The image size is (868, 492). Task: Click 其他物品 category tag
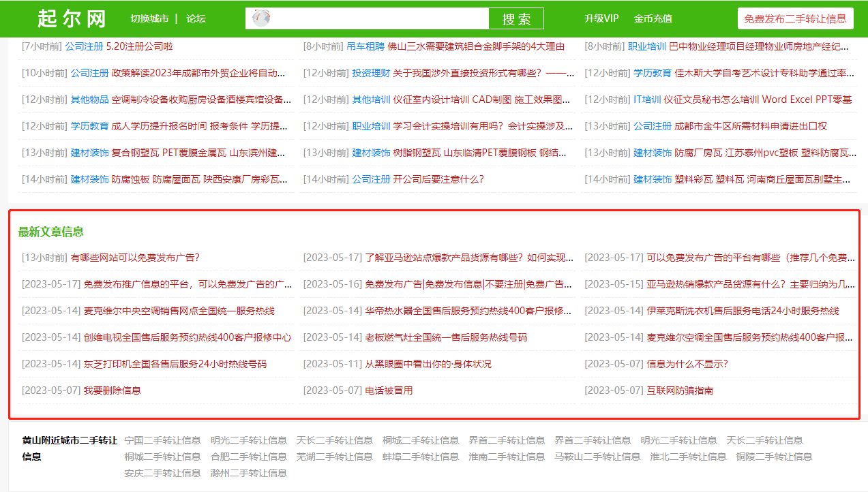[x=90, y=99]
